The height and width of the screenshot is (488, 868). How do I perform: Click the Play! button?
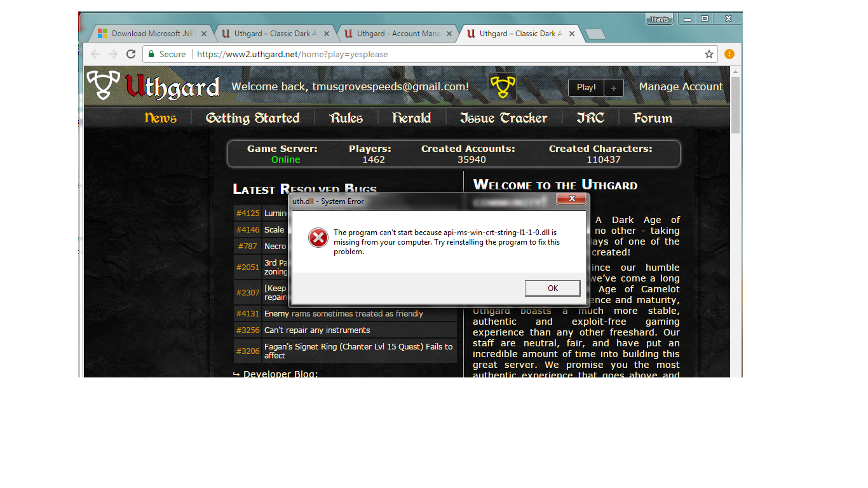point(586,88)
